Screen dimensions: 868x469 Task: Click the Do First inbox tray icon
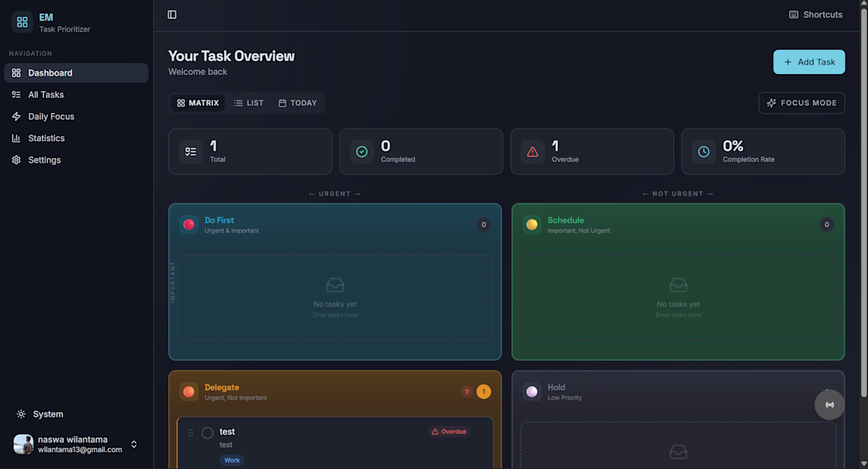(x=335, y=285)
